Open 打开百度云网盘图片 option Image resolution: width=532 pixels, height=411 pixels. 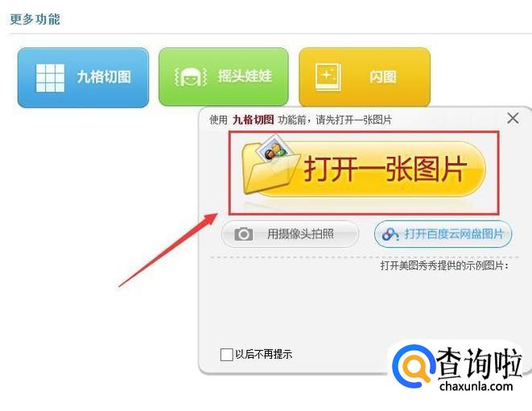pos(443,234)
